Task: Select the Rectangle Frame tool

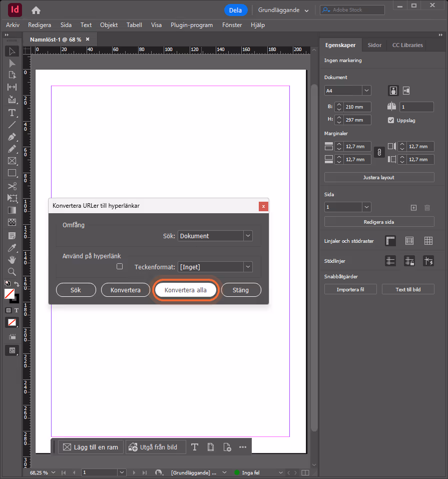Action: pos(12,161)
